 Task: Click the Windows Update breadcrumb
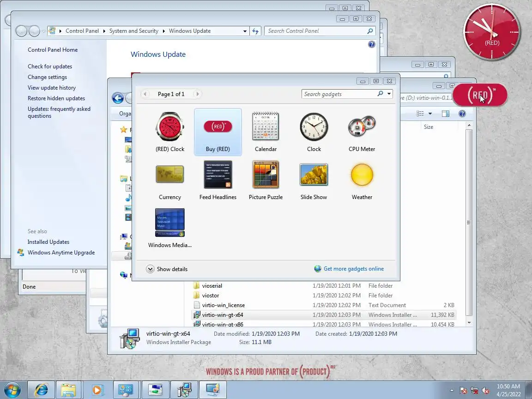(x=190, y=31)
